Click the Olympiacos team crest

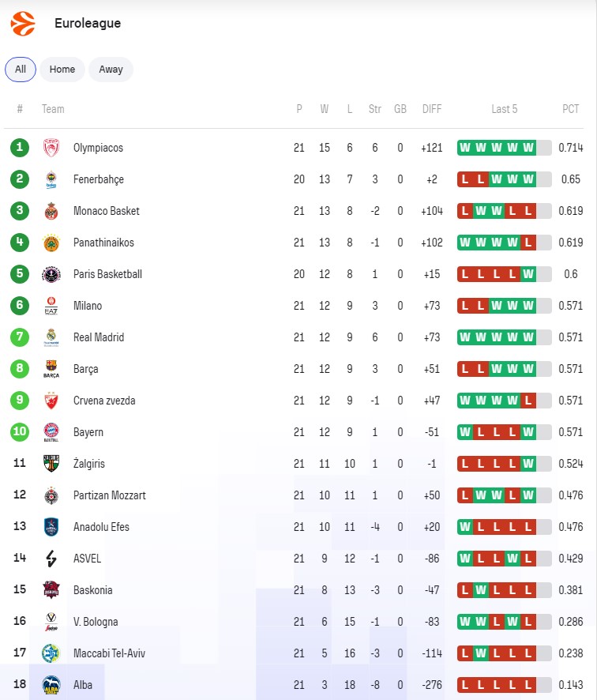(51, 148)
